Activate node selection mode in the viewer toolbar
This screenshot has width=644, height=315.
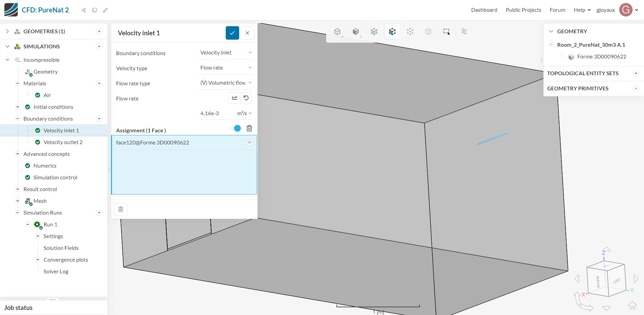[x=410, y=32]
